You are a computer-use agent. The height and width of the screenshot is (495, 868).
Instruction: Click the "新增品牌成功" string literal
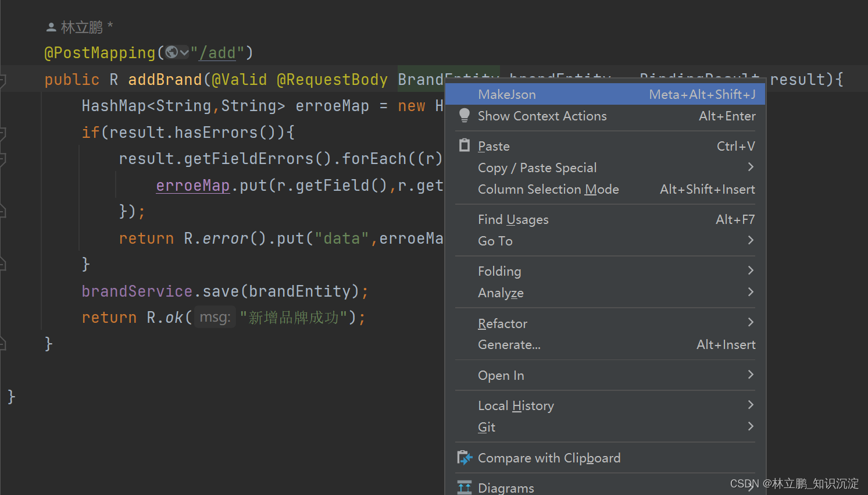coord(294,318)
